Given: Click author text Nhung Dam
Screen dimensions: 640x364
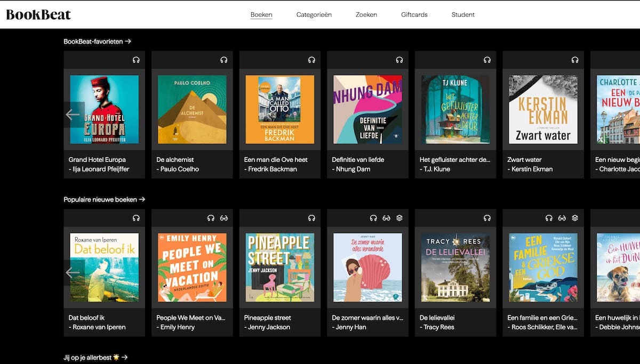Looking at the screenshot, I should tap(353, 169).
